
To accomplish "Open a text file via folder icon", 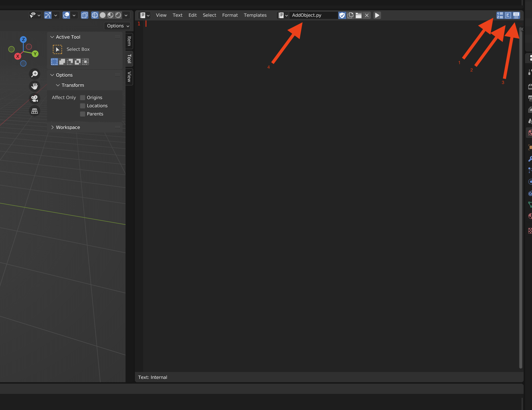I will (x=359, y=15).
